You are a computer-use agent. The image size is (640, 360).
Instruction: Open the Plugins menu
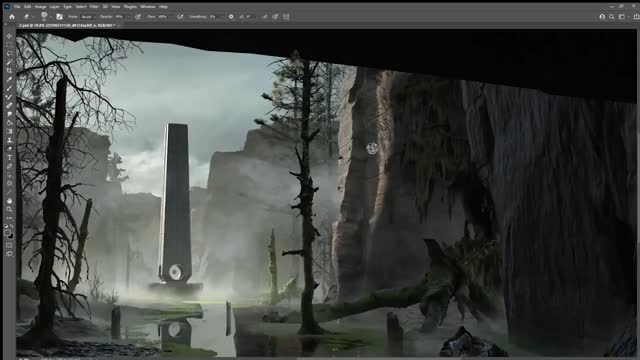(130, 7)
